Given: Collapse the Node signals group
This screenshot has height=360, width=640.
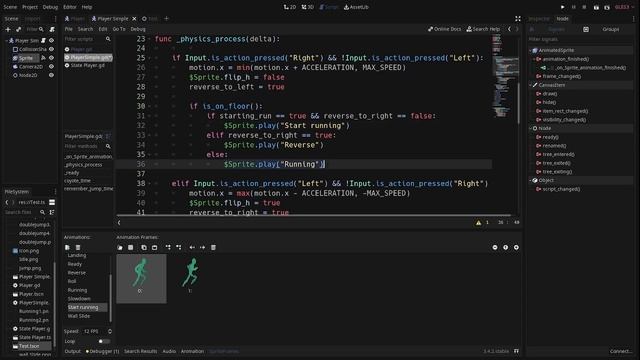Looking at the screenshot, I should [531, 129].
